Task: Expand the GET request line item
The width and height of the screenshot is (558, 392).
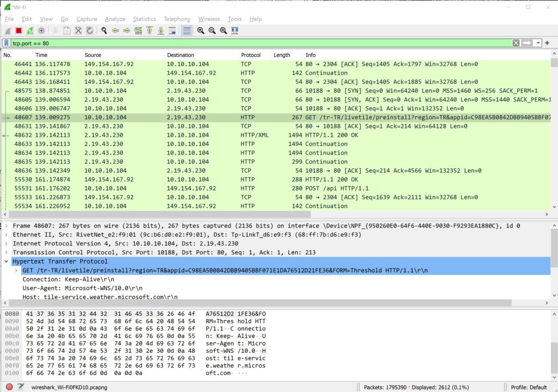Action: click(x=16, y=271)
